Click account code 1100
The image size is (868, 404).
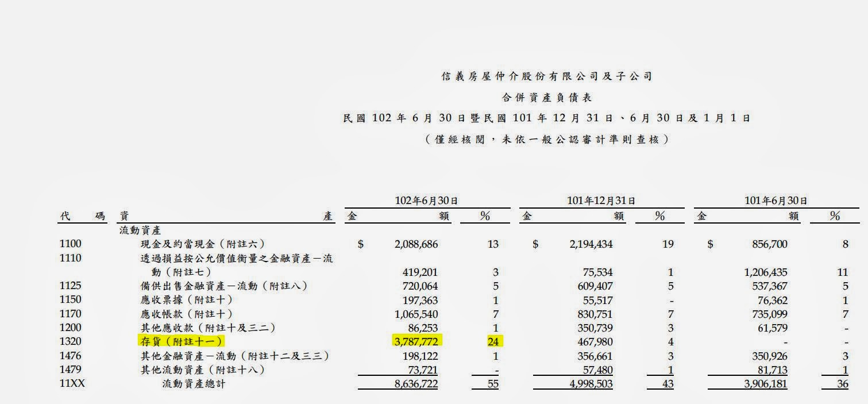tap(70, 244)
